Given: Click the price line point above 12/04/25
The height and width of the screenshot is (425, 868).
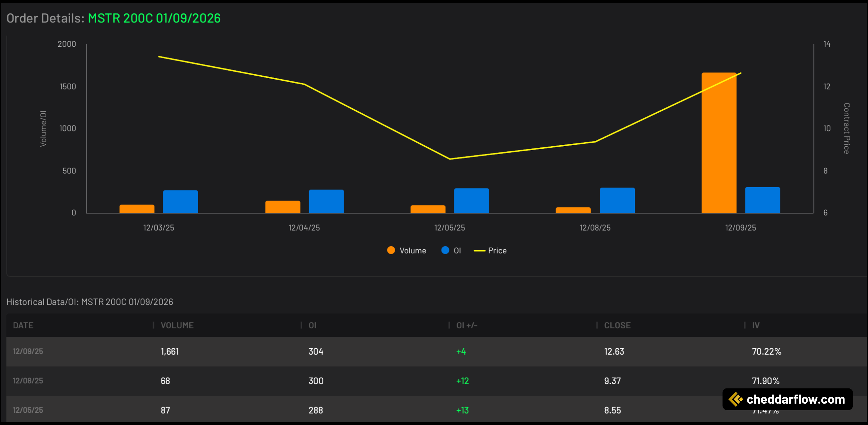Looking at the screenshot, I should (x=305, y=84).
